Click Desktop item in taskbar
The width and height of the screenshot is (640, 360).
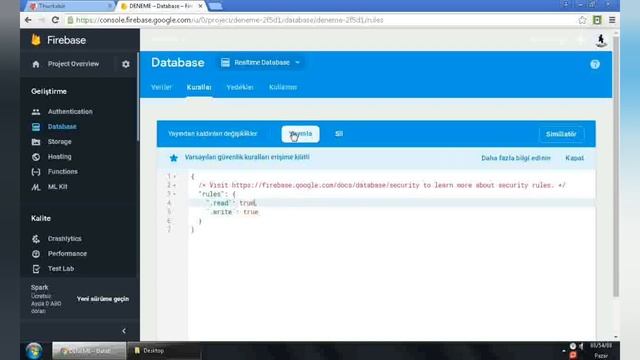coord(163,351)
